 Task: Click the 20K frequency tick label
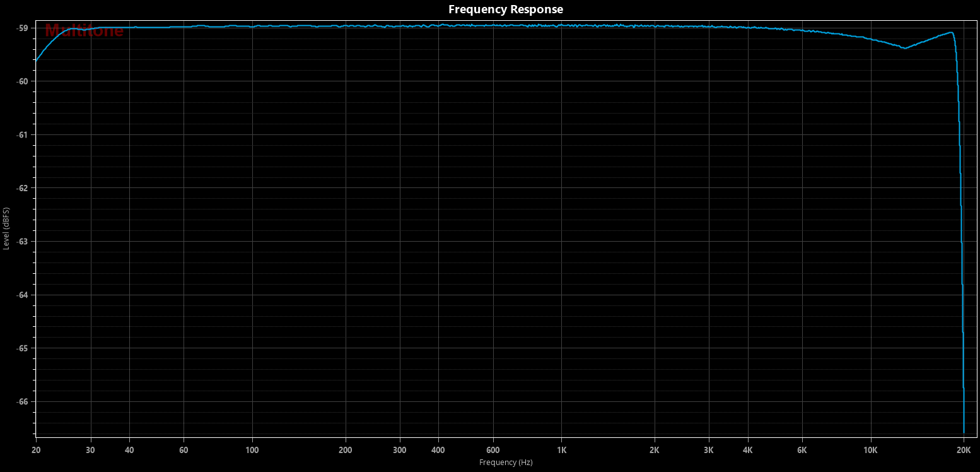pos(964,450)
